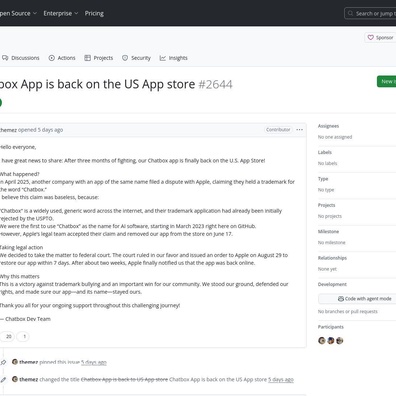Go to the Pricing page
Viewport: 396px width, 396px height.
click(94, 13)
